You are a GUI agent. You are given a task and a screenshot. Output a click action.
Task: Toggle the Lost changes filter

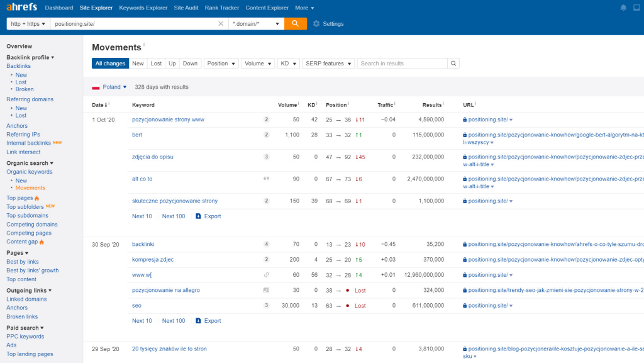tap(155, 63)
